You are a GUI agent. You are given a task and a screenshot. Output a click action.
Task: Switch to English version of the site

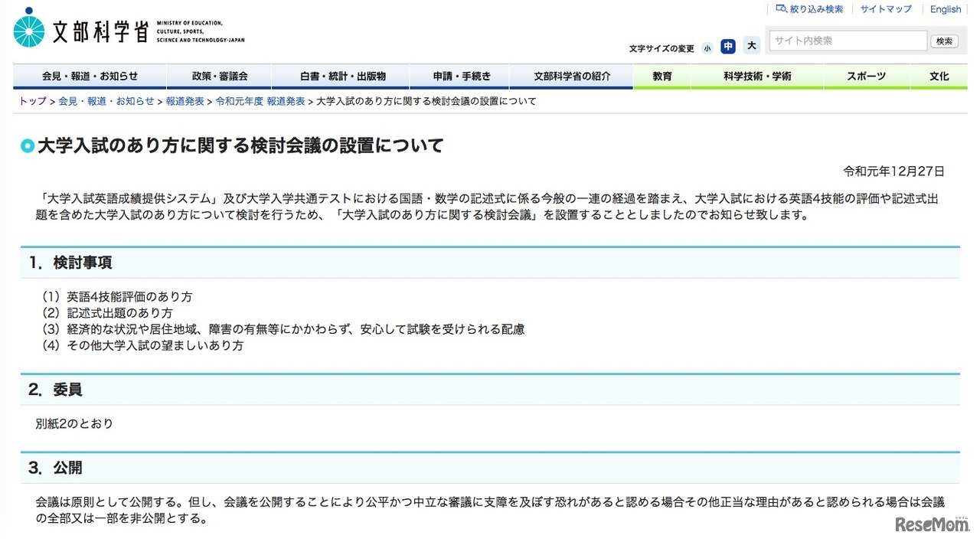point(946,8)
